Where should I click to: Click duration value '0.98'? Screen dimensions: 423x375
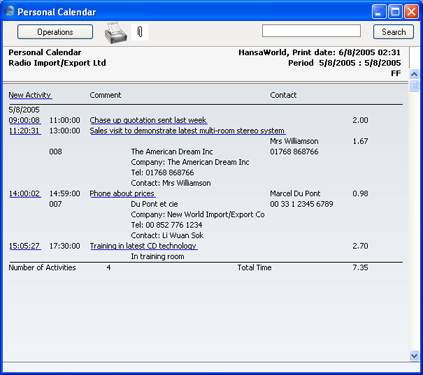[x=360, y=193]
